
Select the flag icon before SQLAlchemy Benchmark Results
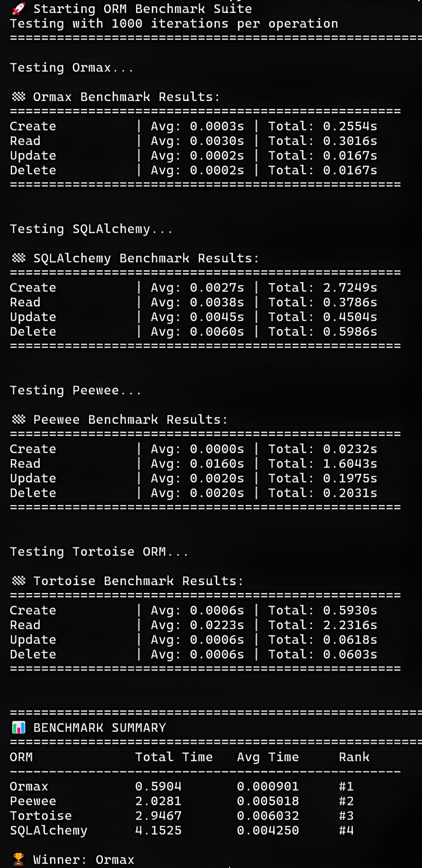tap(19, 258)
